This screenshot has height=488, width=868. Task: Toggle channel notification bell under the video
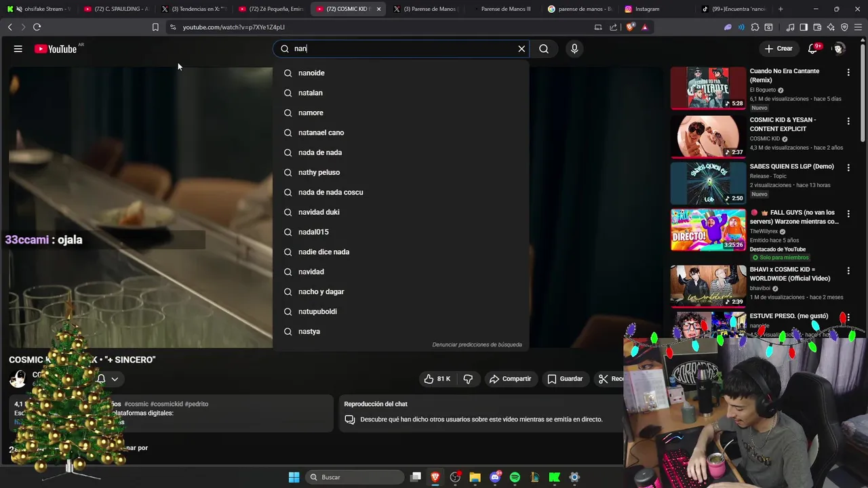pos(100,379)
